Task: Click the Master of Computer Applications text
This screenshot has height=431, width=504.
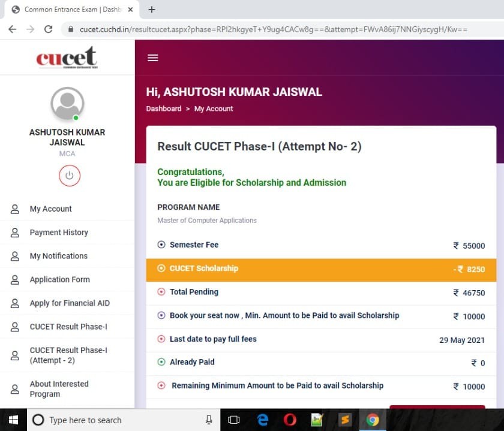Action: pyautogui.click(x=207, y=221)
